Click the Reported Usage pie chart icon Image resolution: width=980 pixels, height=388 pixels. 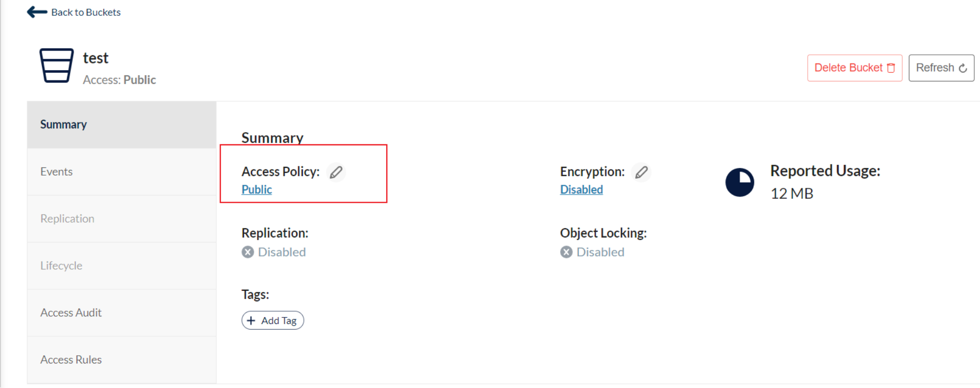click(x=740, y=182)
